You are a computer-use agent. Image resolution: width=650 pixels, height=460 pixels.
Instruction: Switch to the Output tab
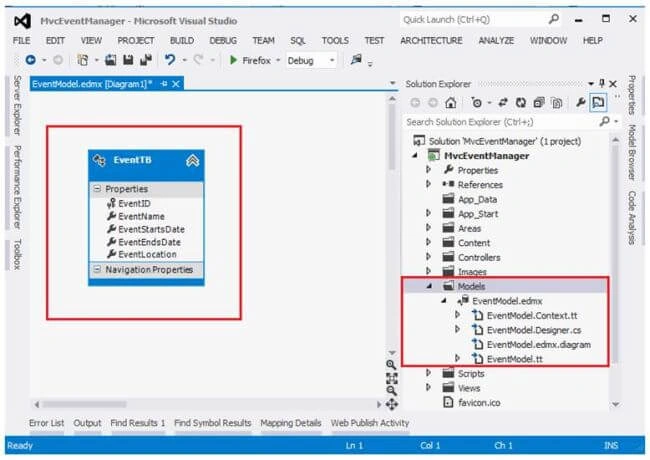(87, 423)
